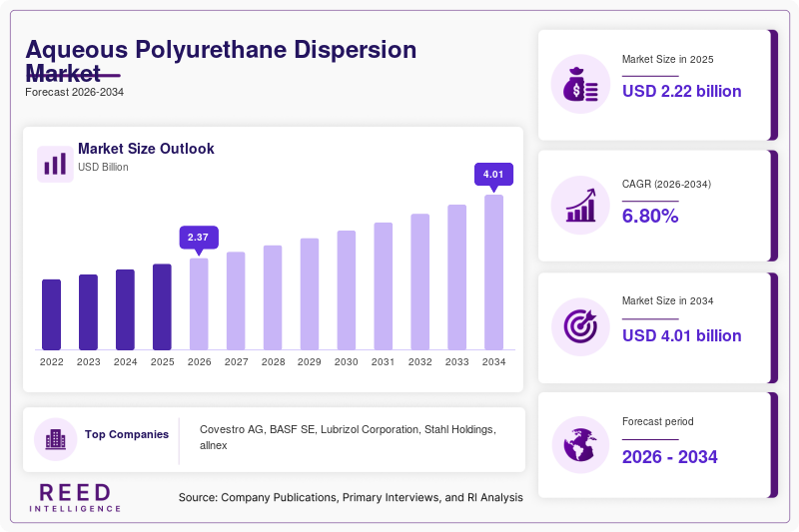The width and height of the screenshot is (799, 532).
Task: Click the building icon next to Top Companies
Action: tap(56, 439)
